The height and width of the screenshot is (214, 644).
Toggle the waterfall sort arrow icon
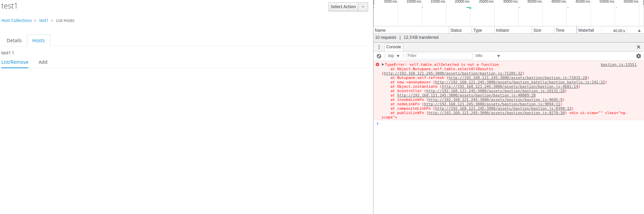click(x=639, y=31)
